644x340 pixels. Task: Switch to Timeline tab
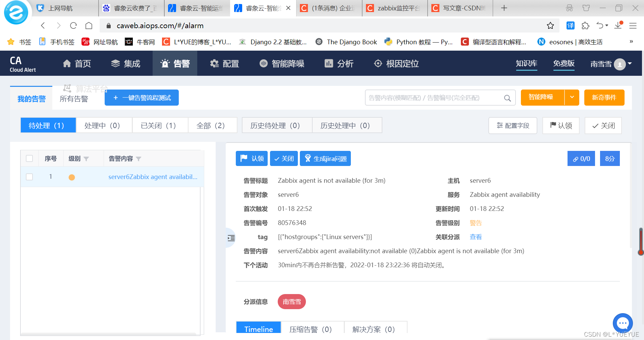pyautogui.click(x=259, y=328)
